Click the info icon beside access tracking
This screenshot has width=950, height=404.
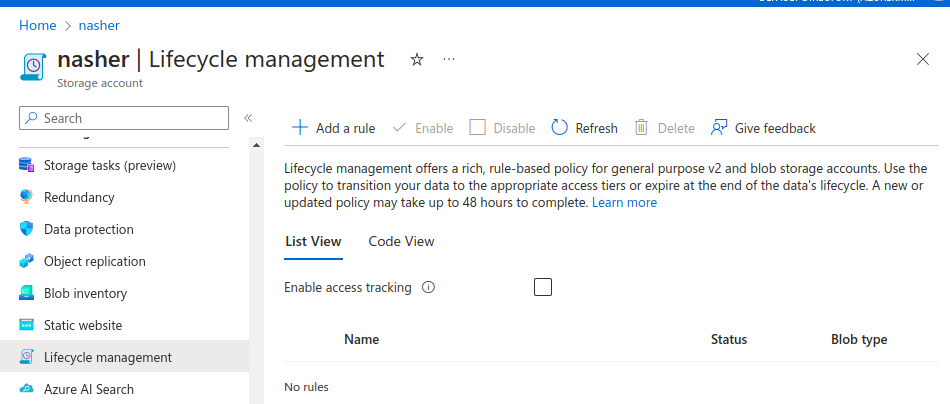pyautogui.click(x=428, y=288)
